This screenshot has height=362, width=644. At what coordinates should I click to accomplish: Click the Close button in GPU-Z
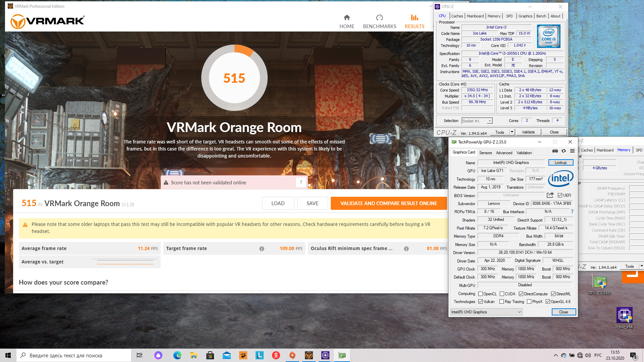click(563, 312)
